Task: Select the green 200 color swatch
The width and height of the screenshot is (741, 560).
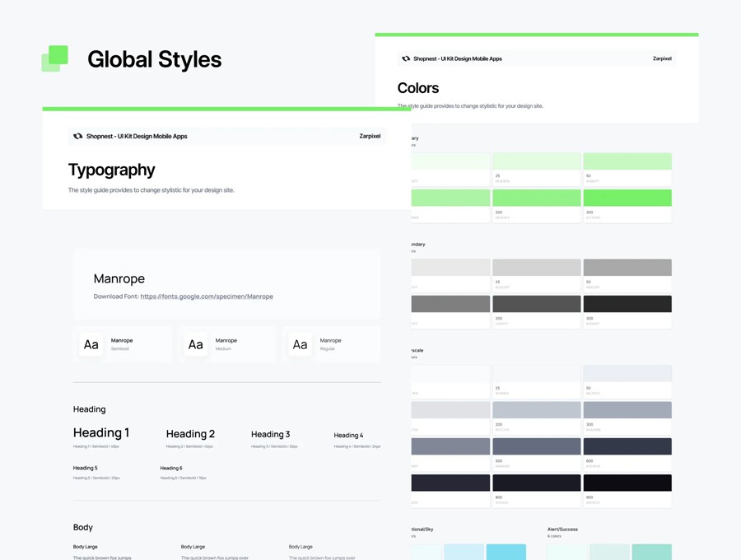Action: (x=536, y=198)
